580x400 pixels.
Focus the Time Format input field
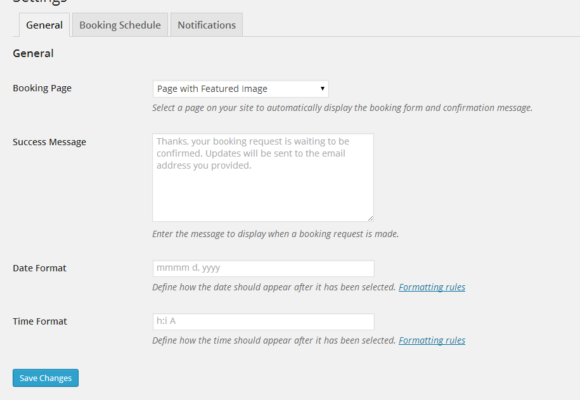click(263, 322)
